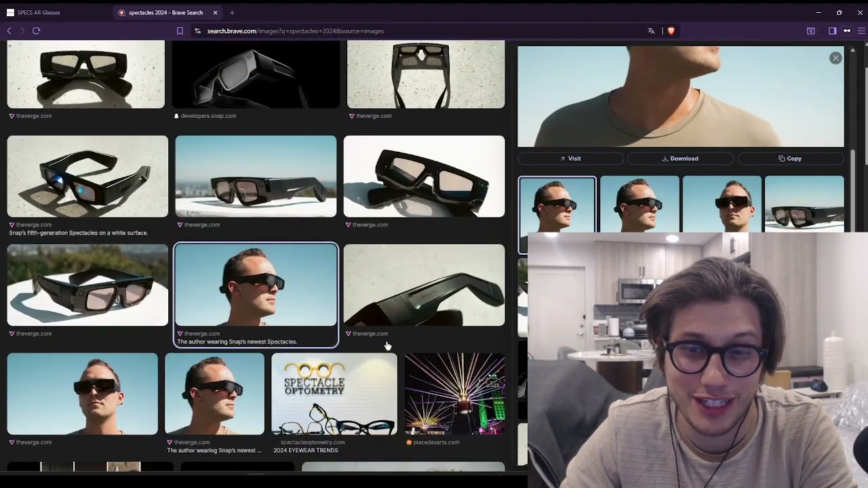Open the large preview image of the man
Screen dimensions: 868x488
681,96
